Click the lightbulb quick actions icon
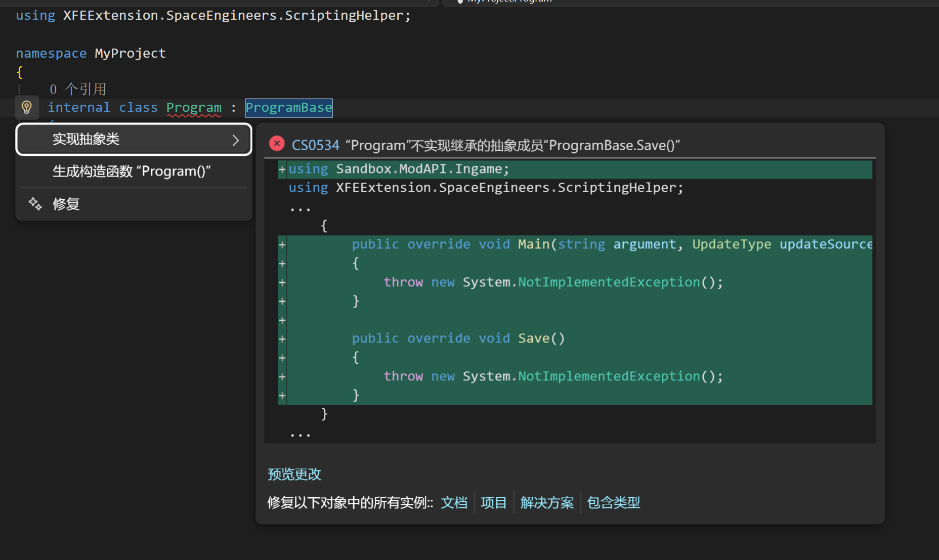939x560 pixels. click(27, 107)
